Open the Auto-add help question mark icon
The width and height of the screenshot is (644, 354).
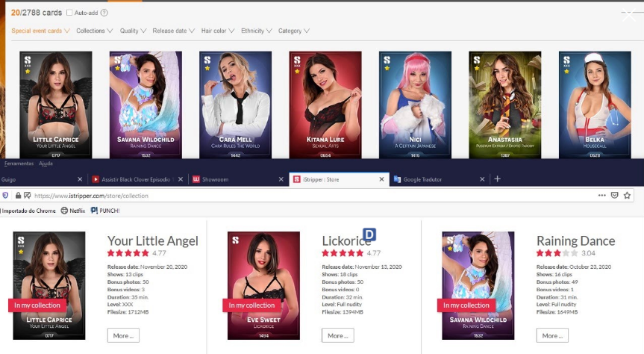tap(104, 13)
